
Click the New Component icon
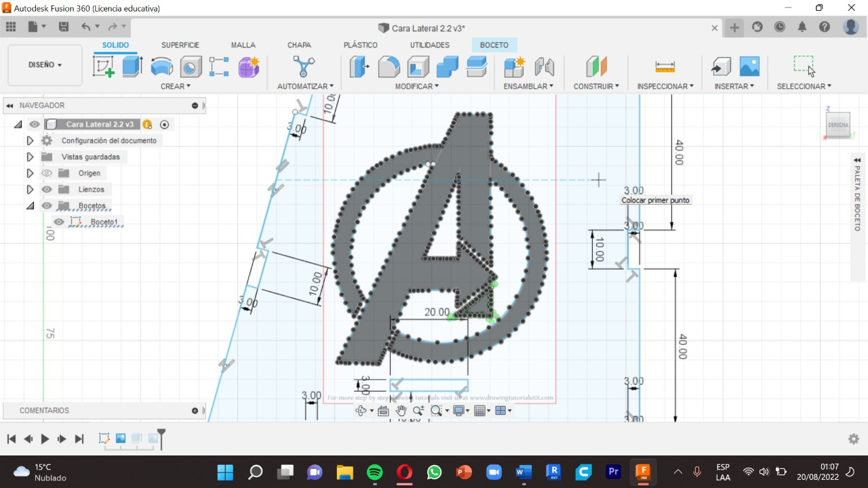514,66
